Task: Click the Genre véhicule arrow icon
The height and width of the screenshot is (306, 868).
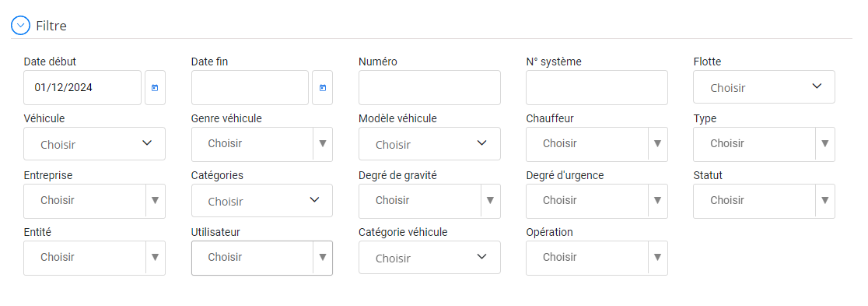Action: pos(323,143)
